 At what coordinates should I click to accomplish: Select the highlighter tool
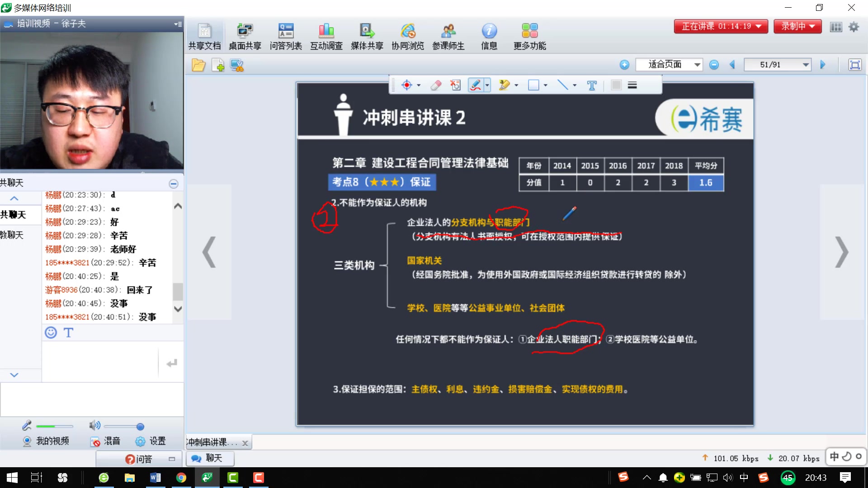pyautogui.click(x=504, y=85)
